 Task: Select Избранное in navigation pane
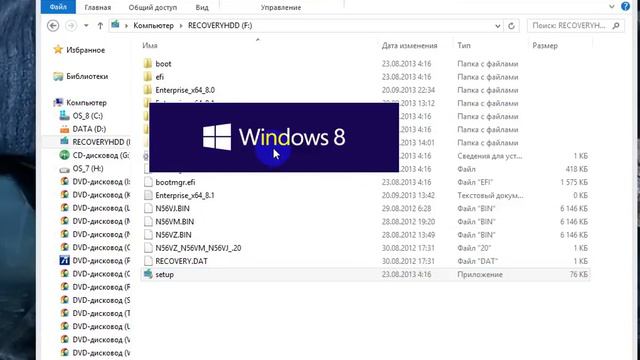(x=86, y=50)
